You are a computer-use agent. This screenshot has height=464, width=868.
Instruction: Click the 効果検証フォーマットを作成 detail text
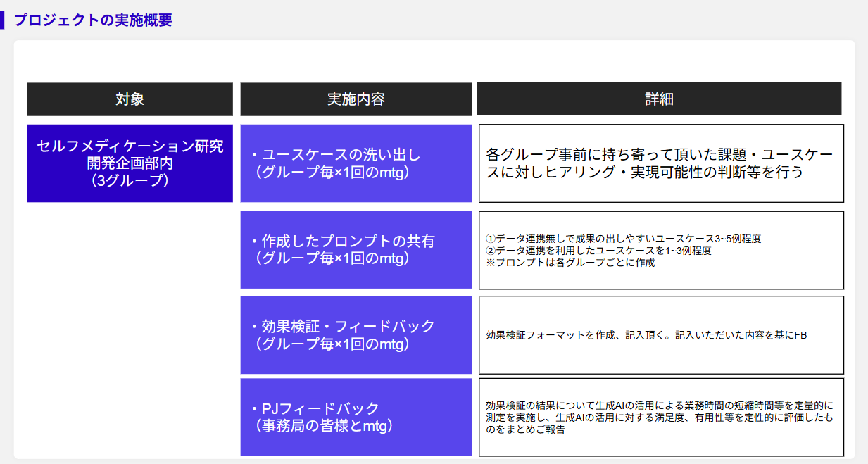(646, 335)
